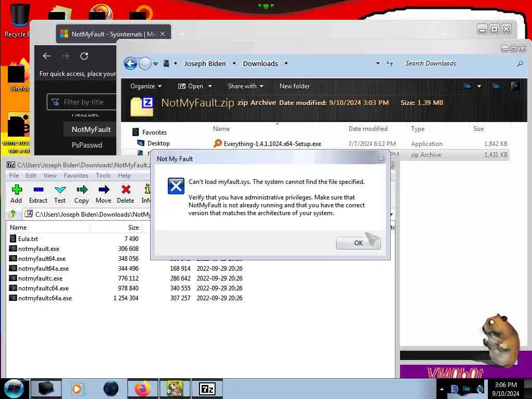Image resolution: width=532 pixels, height=399 pixels.
Task: Click New folder in Explorer toolbar
Action: (295, 86)
